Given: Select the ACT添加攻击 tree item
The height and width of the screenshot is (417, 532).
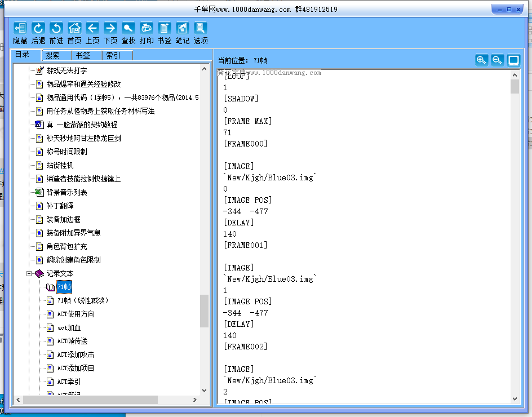Looking at the screenshot, I should pos(76,354).
